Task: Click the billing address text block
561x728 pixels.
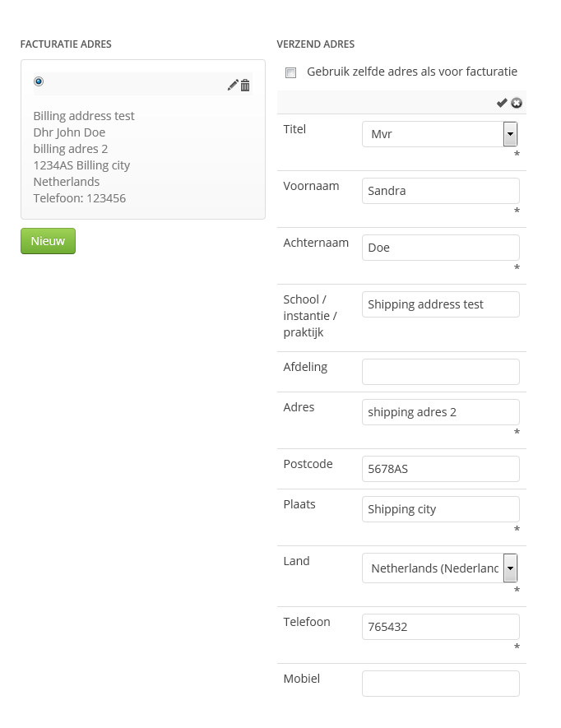Action: [83, 157]
